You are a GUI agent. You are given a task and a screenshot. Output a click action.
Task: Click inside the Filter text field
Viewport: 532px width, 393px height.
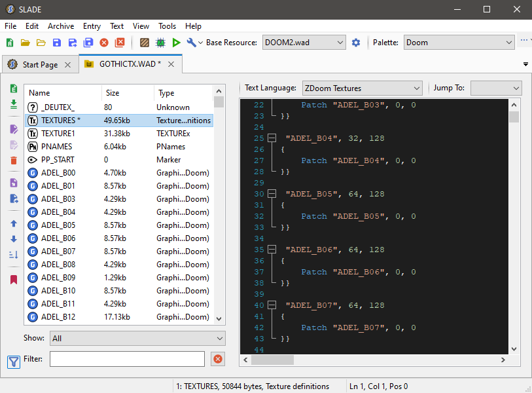pyautogui.click(x=127, y=359)
